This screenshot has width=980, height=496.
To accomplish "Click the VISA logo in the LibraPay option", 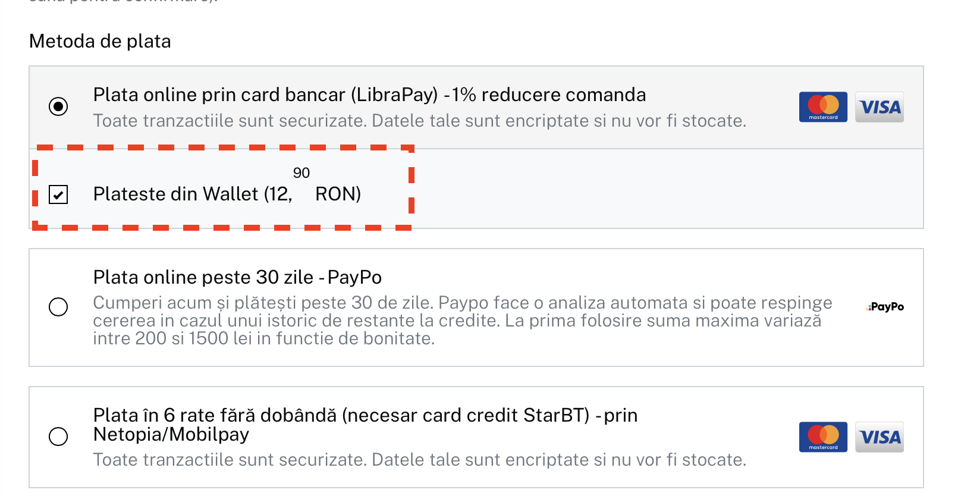I will 880,107.
